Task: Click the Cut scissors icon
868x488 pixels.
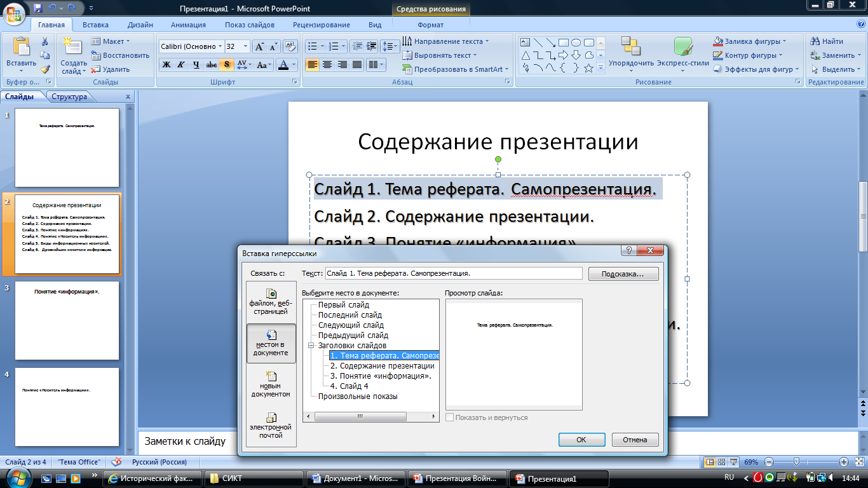Action: coord(45,41)
